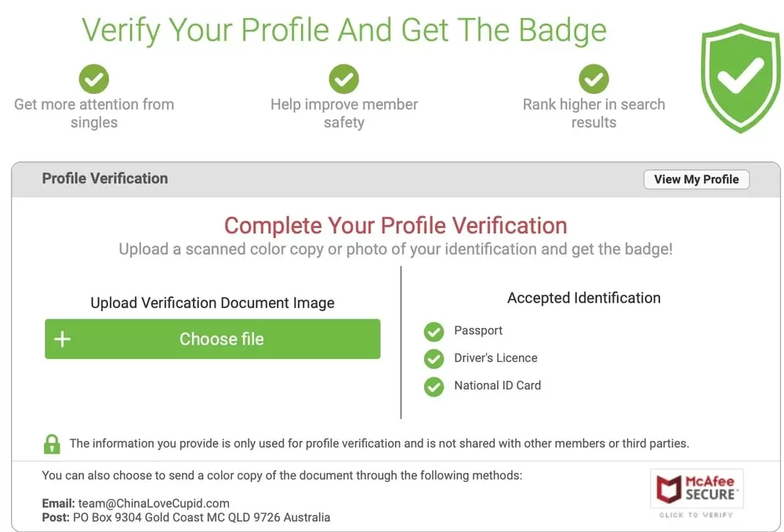Click the green check beside Passport
The width and height of the screenshot is (784, 532).
[x=434, y=331]
